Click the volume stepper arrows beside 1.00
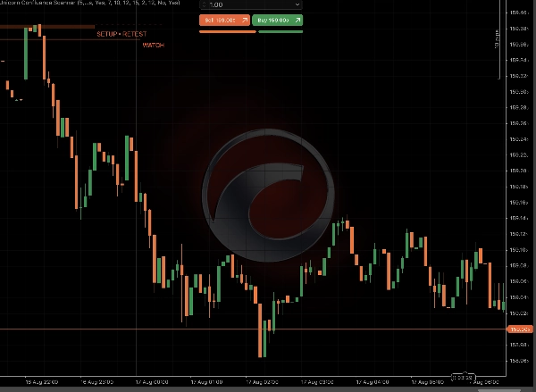This screenshot has height=392, width=536. click(x=204, y=4)
